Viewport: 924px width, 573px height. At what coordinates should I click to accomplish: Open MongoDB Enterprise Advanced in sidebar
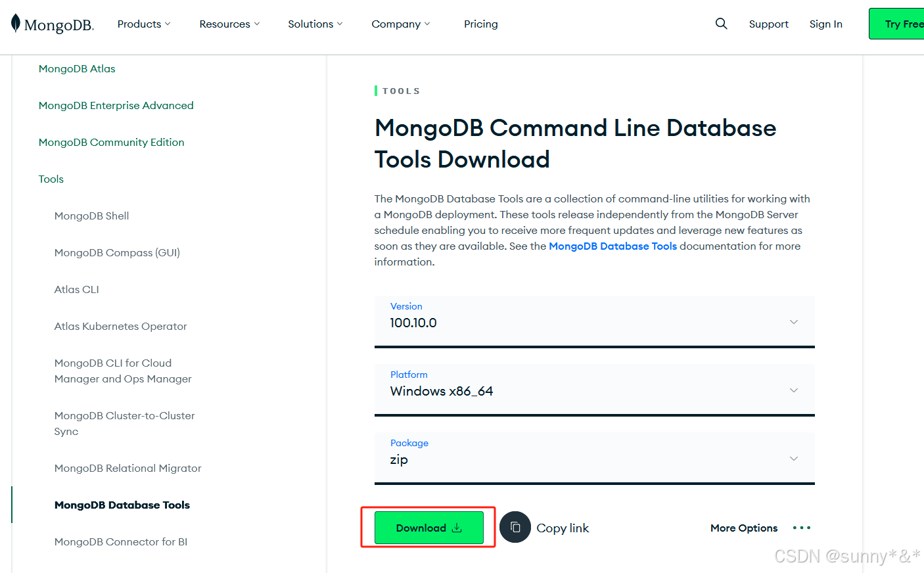coord(116,105)
